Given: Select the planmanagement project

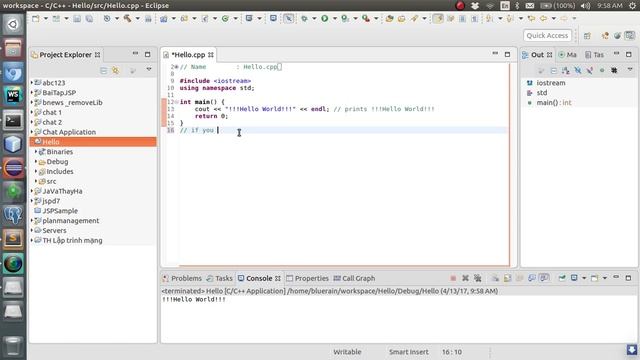Looking at the screenshot, I should (71, 220).
